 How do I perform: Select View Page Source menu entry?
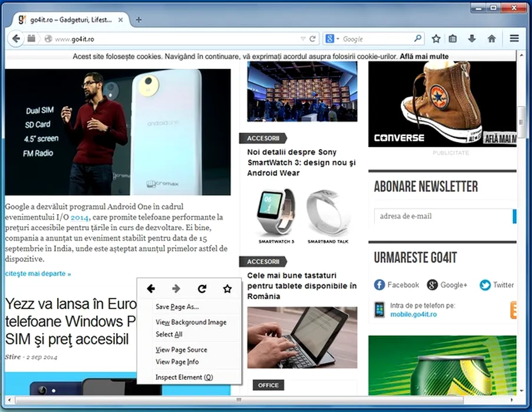pyautogui.click(x=181, y=350)
